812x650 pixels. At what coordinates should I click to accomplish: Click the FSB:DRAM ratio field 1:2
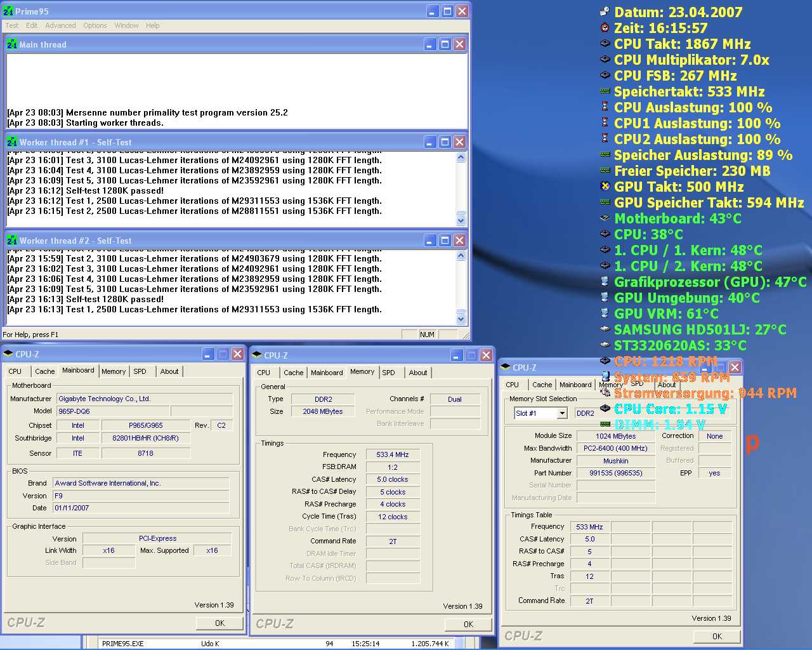click(393, 467)
